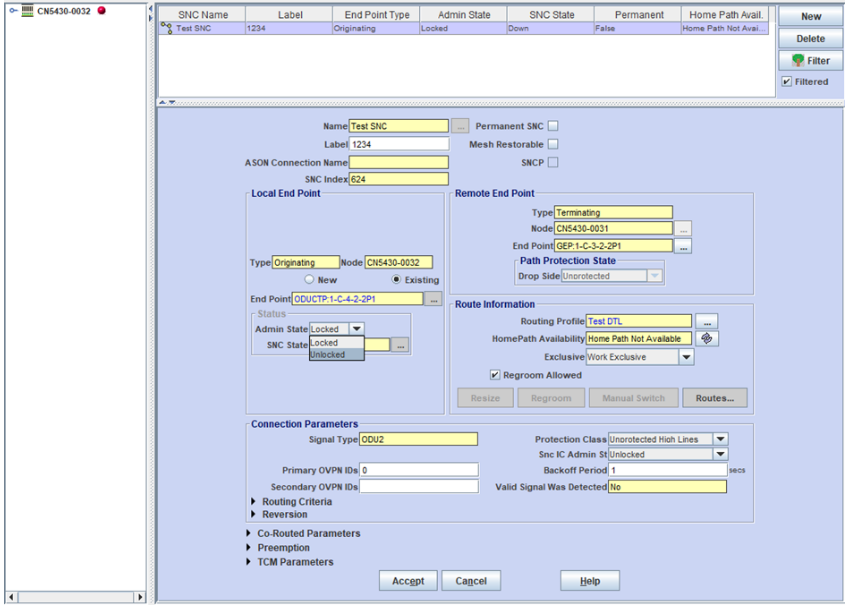Enable the Mesh Restorable checkbox
This screenshot has width=848, height=606.
tap(553, 144)
